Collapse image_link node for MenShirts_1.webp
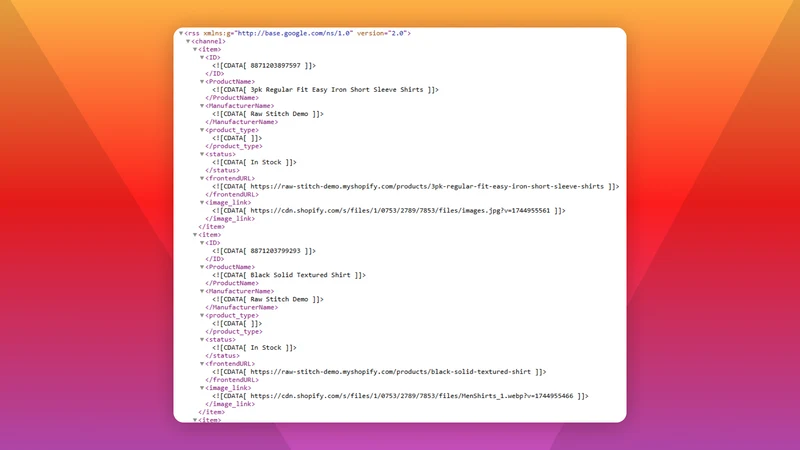Viewport: 800px width, 450px height. tap(202, 388)
